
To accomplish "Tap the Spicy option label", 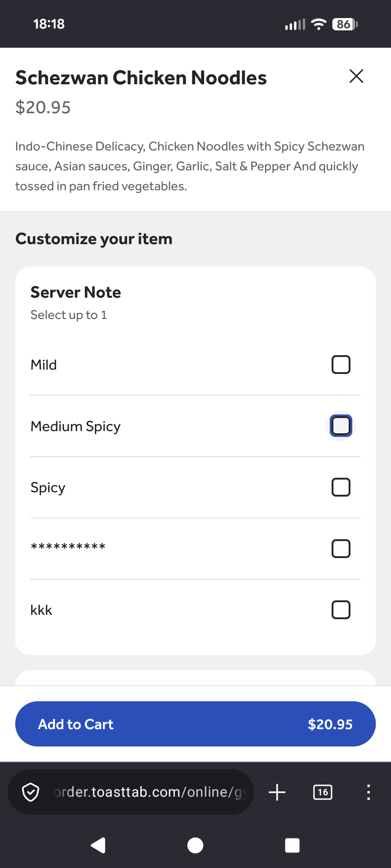I will (48, 488).
